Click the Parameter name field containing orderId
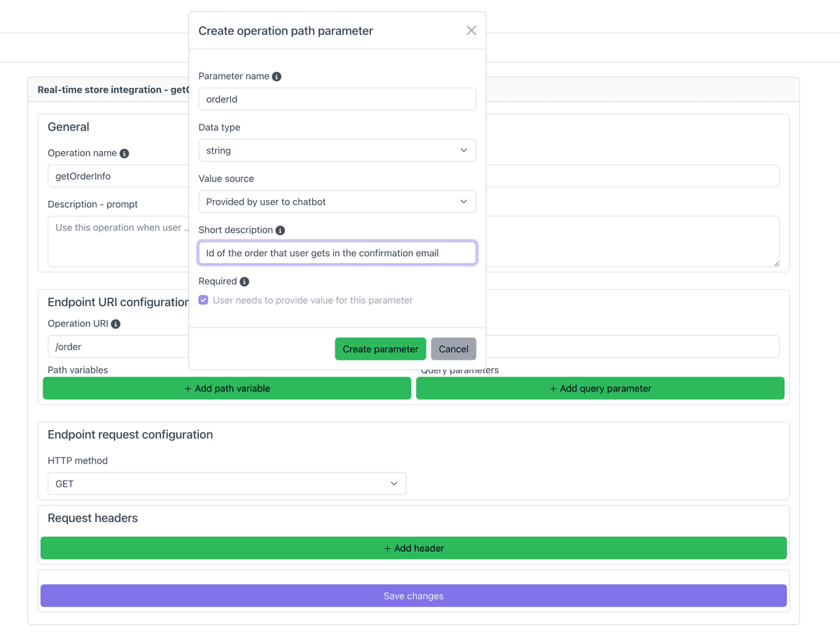Screen dimensions: 840x635 (337, 99)
